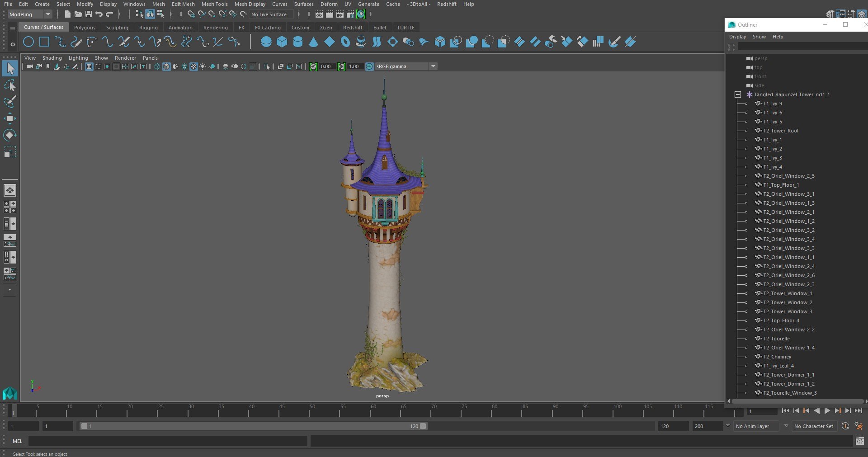Toggle isolate select in viewport
The image size is (868, 457).
pyautogui.click(x=267, y=66)
